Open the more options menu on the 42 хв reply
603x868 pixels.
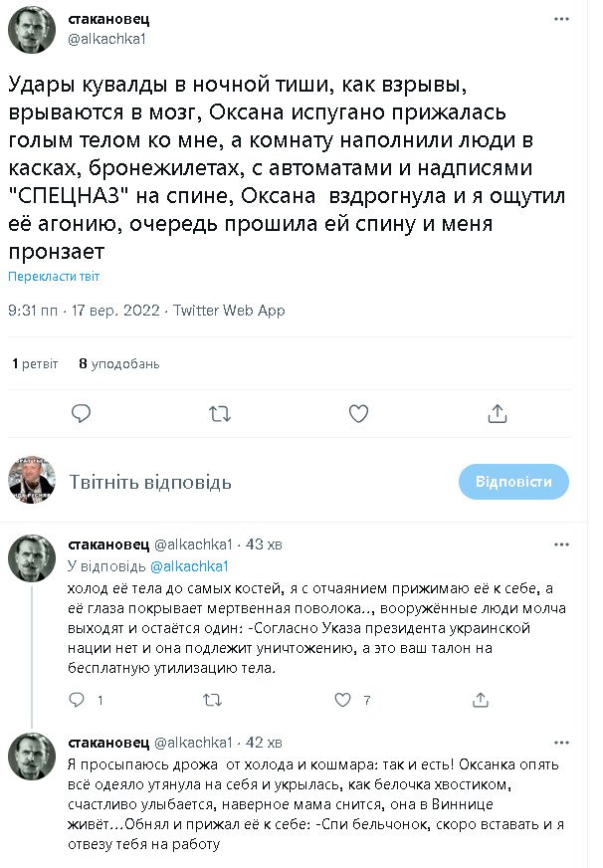[561, 743]
